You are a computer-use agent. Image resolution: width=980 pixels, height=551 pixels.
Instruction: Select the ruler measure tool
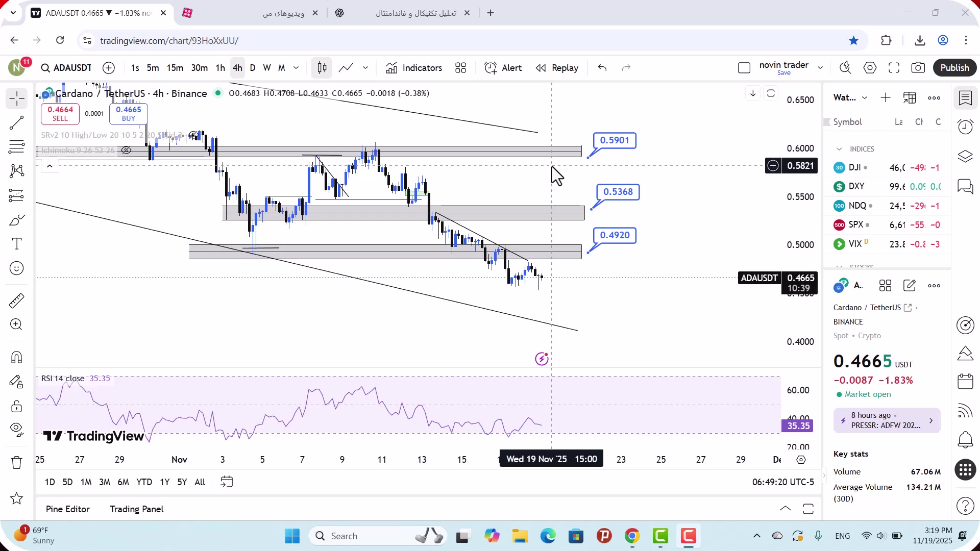click(16, 300)
